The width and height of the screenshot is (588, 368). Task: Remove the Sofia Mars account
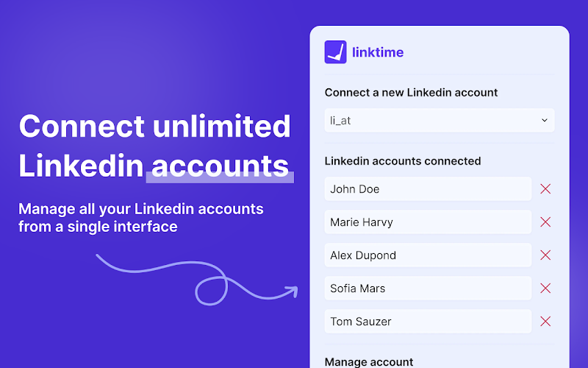point(545,289)
